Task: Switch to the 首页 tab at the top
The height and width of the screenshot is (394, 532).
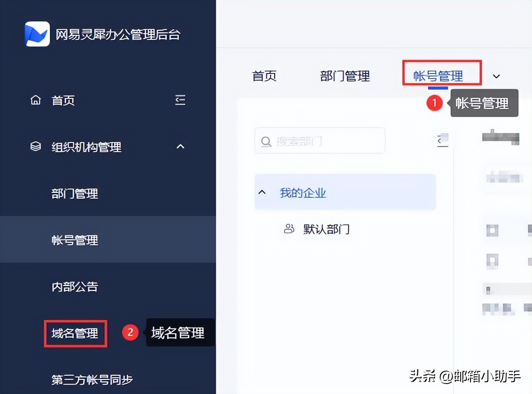Action: click(x=264, y=75)
